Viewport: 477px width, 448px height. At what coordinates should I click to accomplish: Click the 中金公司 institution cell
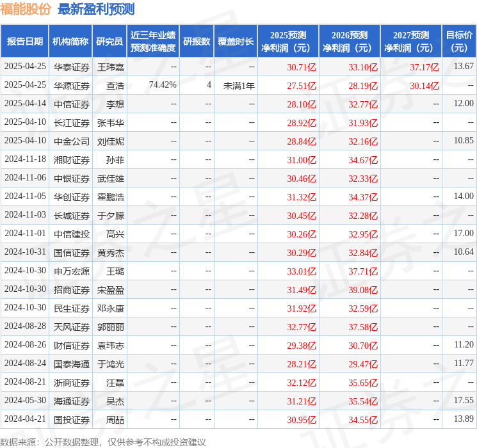72,141
